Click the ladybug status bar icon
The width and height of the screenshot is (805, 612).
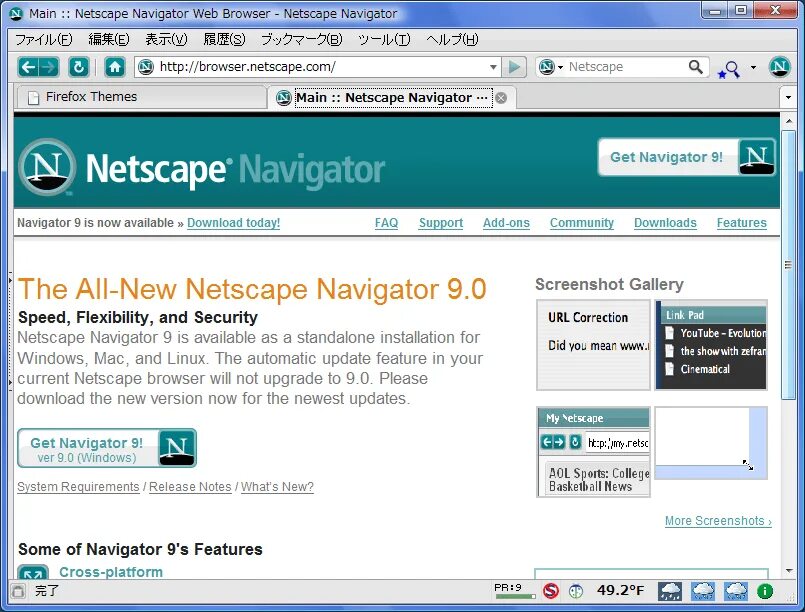576,591
